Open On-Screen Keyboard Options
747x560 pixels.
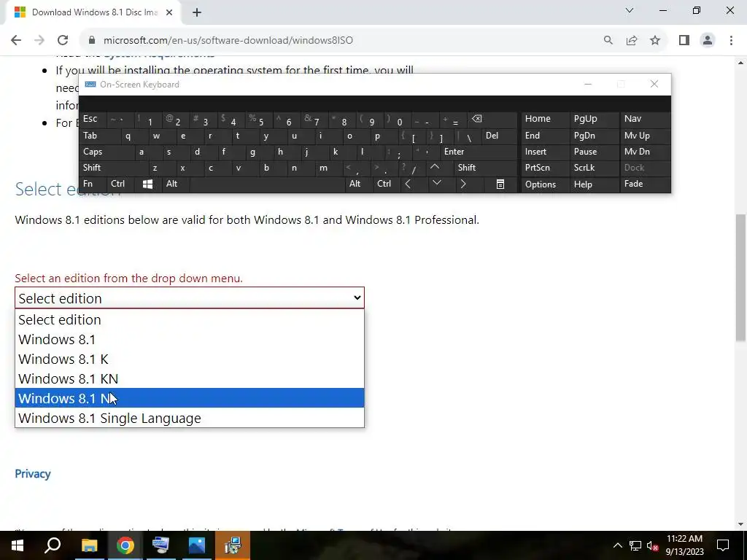pyautogui.click(x=545, y=184)
